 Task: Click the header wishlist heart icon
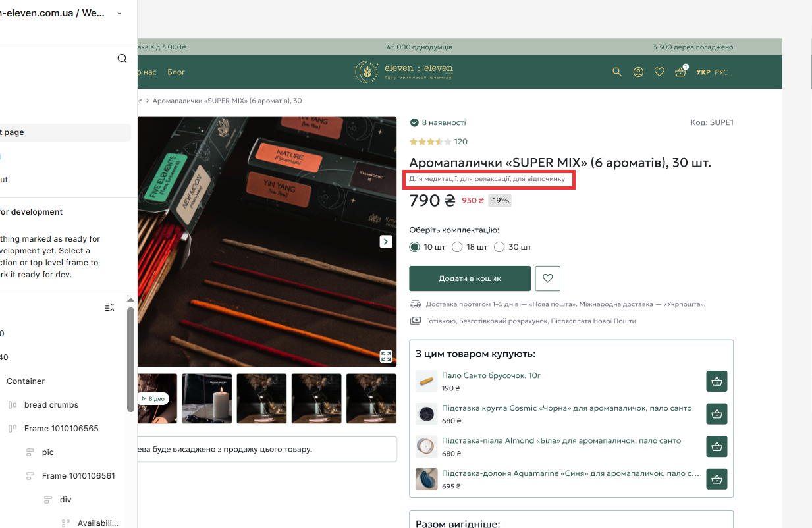tap(659, 72)
